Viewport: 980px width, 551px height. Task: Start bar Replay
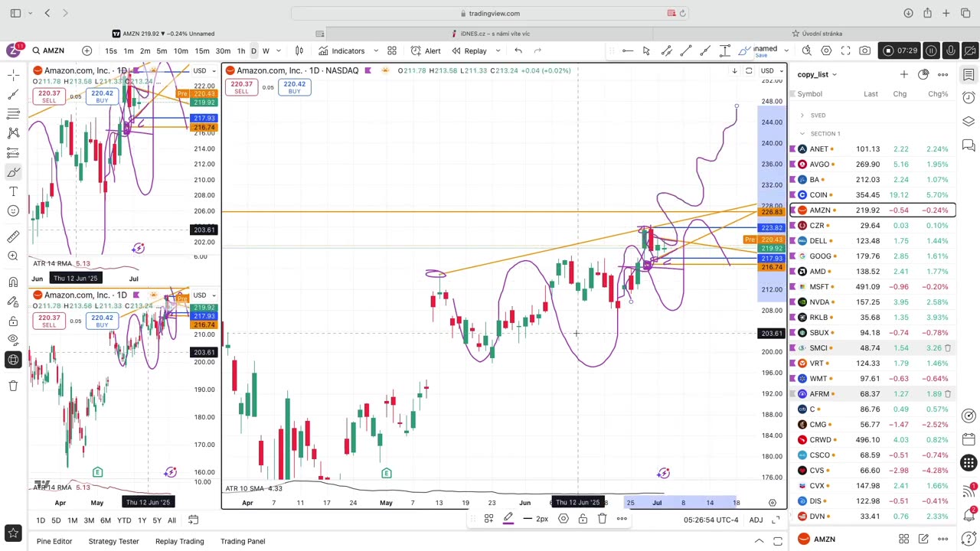point(469,51)
